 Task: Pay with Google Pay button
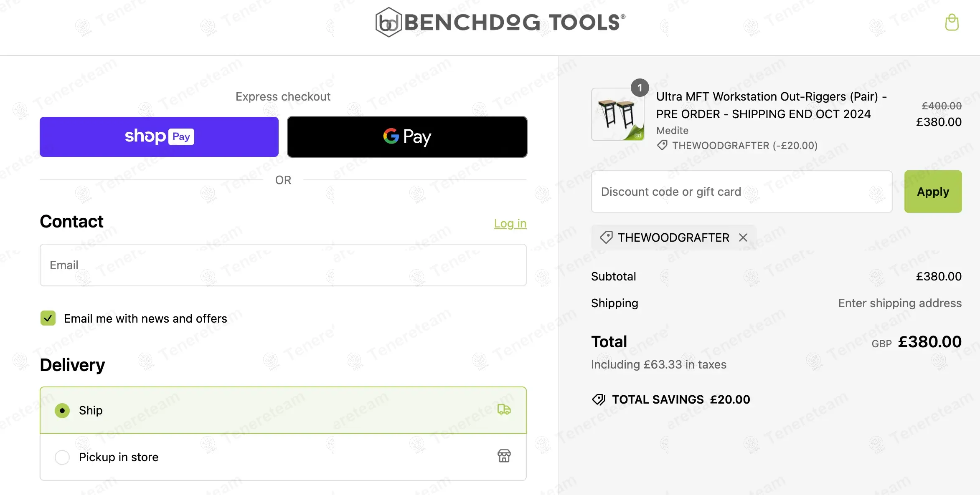407,137
